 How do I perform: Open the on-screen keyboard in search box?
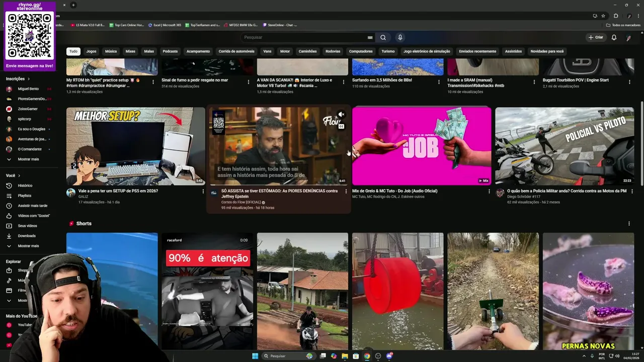point(370,37)
